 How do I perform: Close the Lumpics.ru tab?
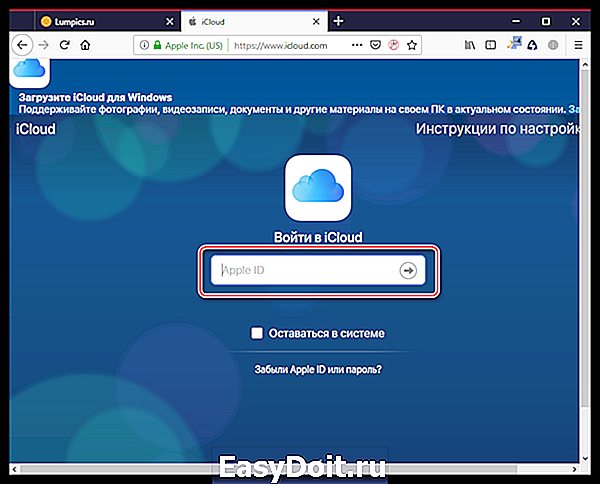170,22
